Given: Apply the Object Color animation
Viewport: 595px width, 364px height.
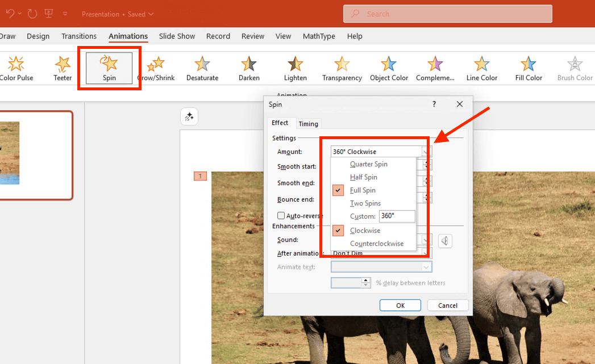Looking at the screenshot, I should pyautogui.click(x=389, y=68).
